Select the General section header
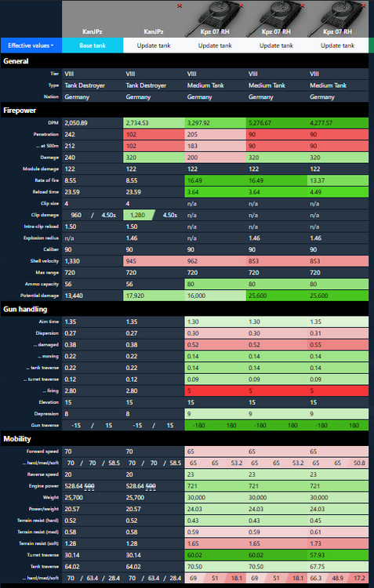The image size is (374, 588). [x=184, y=61]
